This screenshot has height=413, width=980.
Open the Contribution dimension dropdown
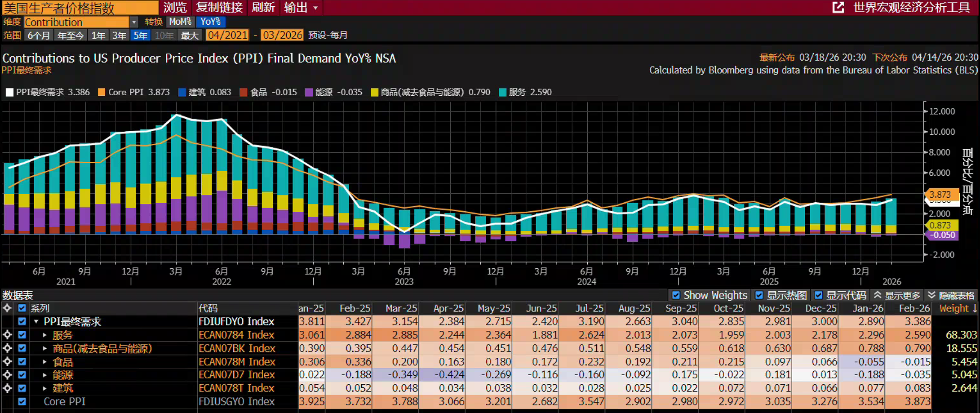(x=133, y=22)
